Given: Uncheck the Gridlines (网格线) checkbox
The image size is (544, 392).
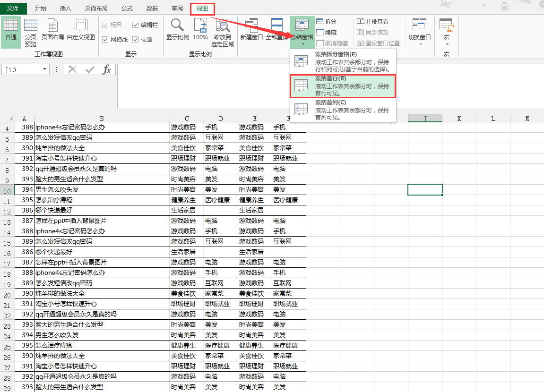Looking at the screenshot, I should click(x=105, y=40).
